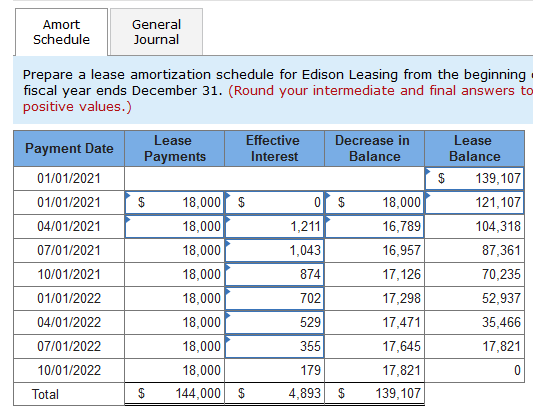
Task: Select the Total row label
Action: point(45,394)
